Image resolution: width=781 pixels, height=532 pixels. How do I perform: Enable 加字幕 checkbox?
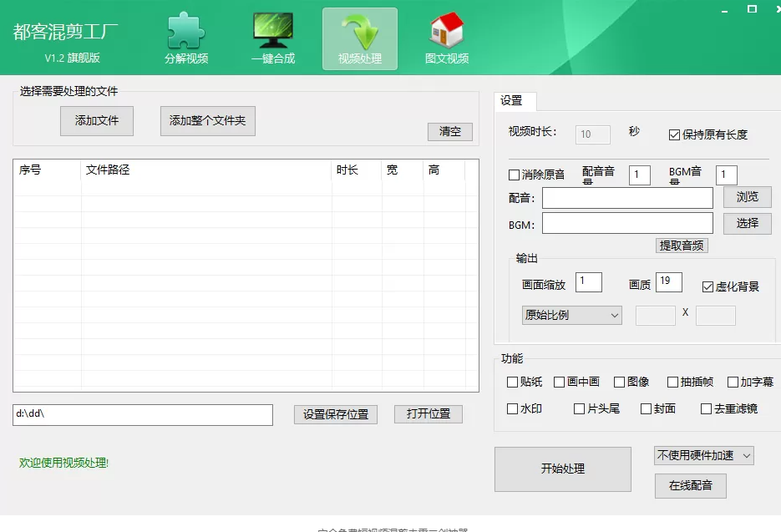click(733, 382)
